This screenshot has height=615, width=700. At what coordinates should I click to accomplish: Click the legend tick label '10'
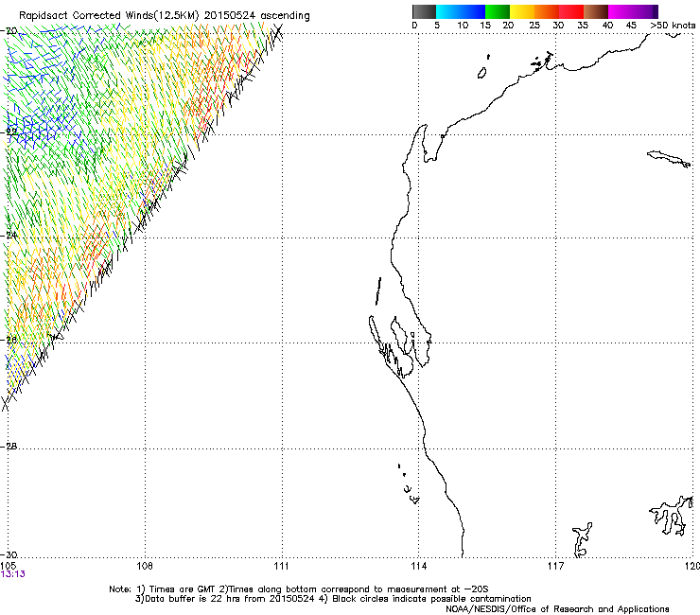[463, 26]
